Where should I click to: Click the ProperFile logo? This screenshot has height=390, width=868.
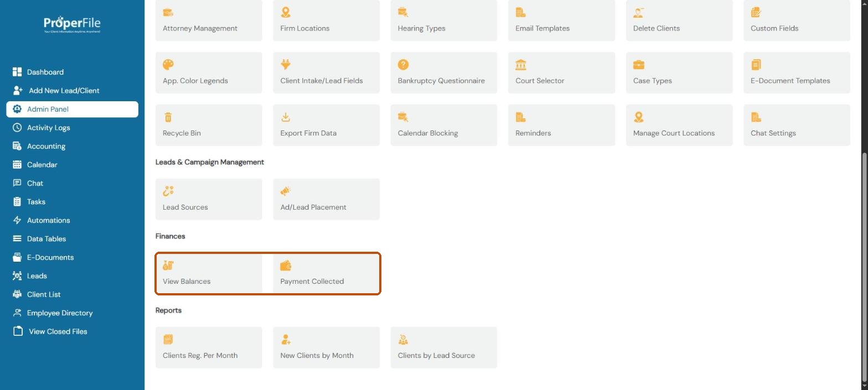[72, 24]
